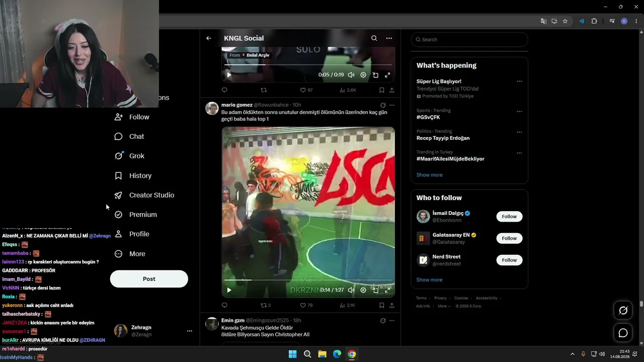Show hidden system tray icons
644x362 pixels.
pos(572,354)
